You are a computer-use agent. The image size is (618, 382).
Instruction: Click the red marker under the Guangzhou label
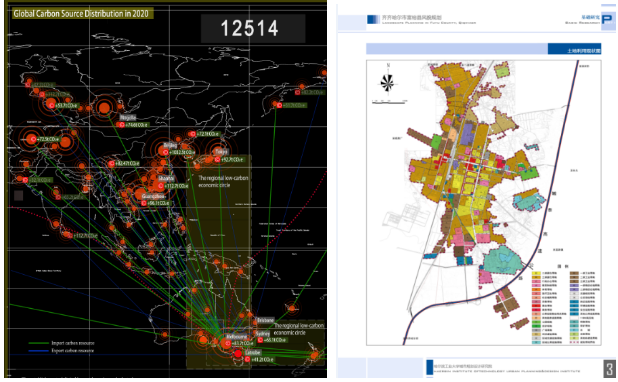pos(144,203)
